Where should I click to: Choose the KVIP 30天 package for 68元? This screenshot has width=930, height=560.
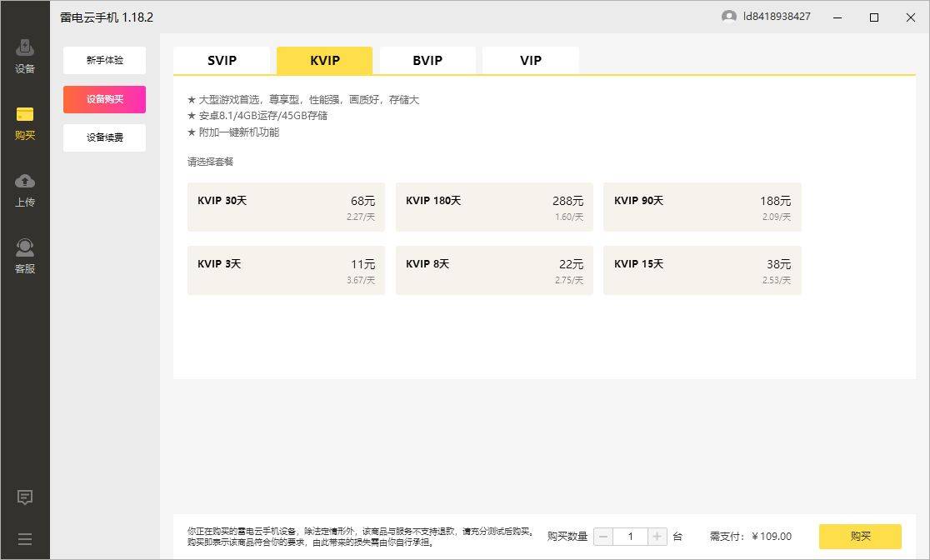(x=286, y=207)
